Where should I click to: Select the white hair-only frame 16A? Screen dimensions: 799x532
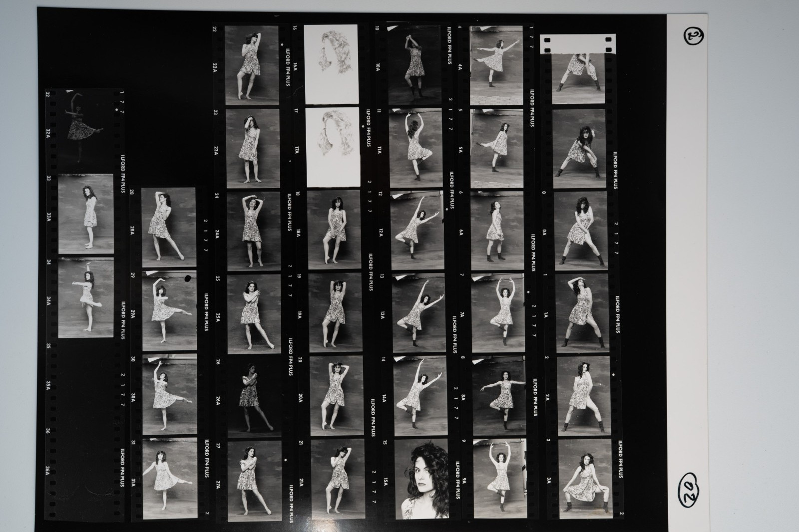[331, 64]
